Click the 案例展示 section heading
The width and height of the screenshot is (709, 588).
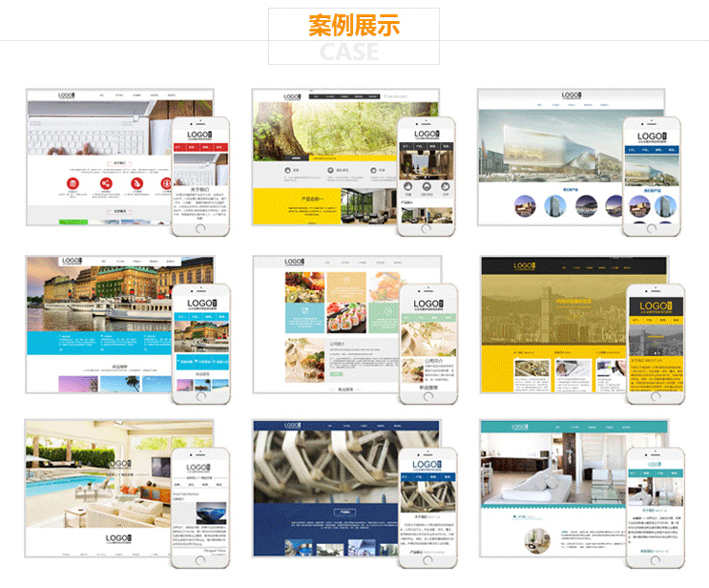(x=354, y=26)
